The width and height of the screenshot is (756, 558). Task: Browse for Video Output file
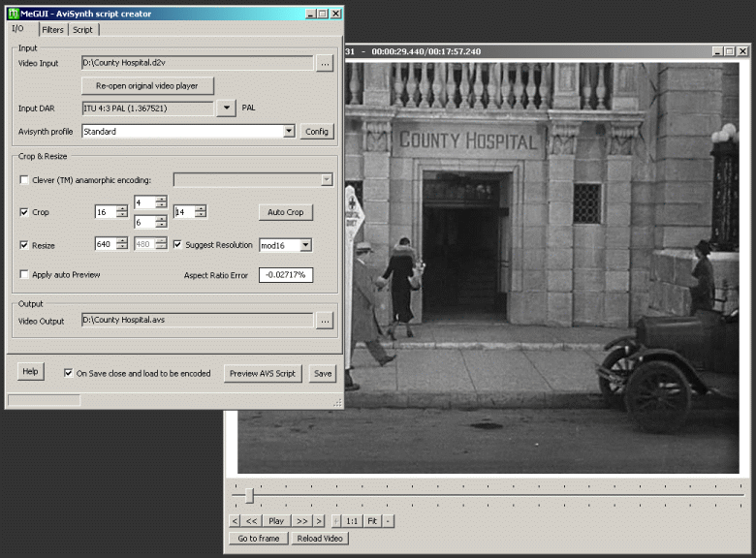click(x=325, y=321)
